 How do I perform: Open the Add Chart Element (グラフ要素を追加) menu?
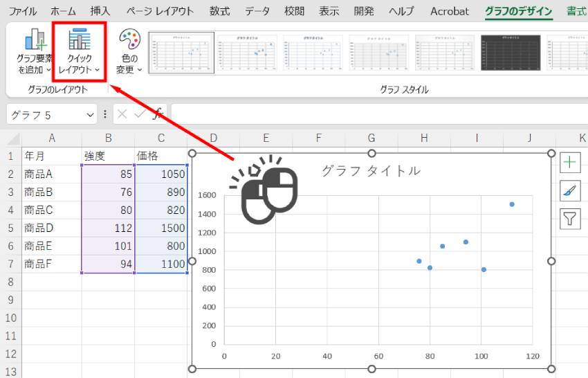pyautogui.click(x=35, y=51)
